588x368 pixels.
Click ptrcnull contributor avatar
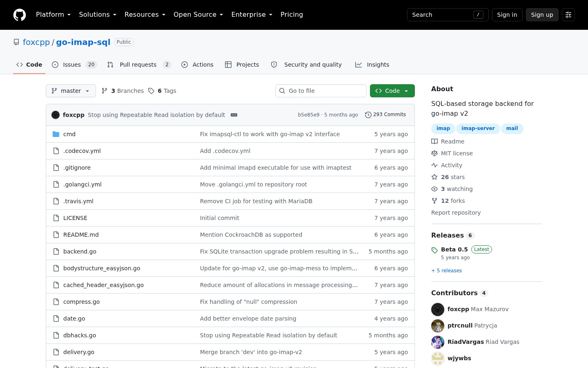click(x=438, y=326)
